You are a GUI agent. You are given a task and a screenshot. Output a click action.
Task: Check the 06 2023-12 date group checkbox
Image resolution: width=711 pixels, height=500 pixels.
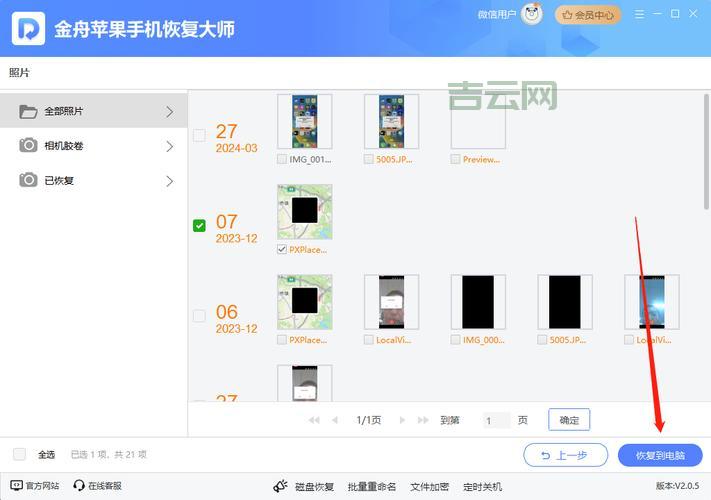coord(200,315)
